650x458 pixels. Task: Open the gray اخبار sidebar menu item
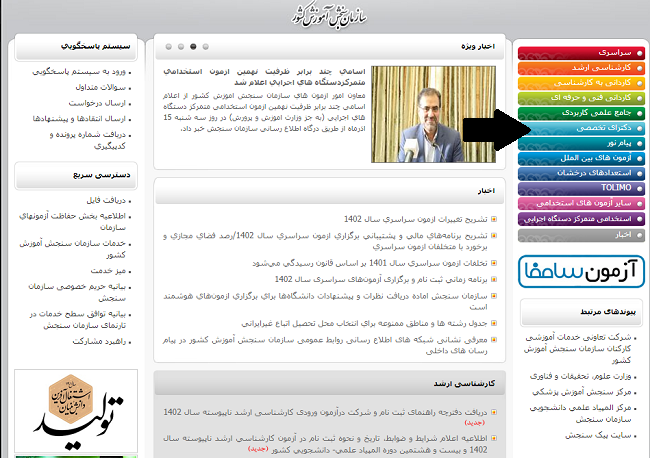(x=581, y=235)
